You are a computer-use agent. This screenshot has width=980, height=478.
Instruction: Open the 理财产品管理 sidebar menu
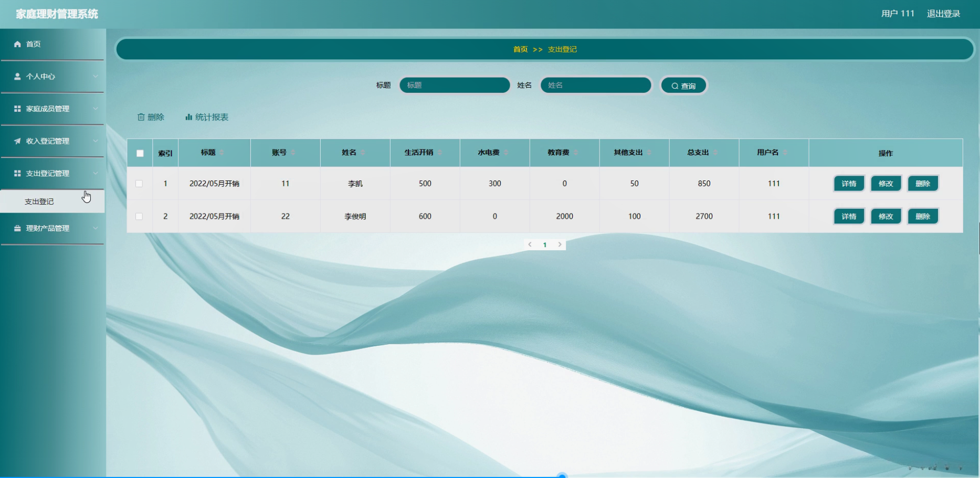tap(52, 228)
